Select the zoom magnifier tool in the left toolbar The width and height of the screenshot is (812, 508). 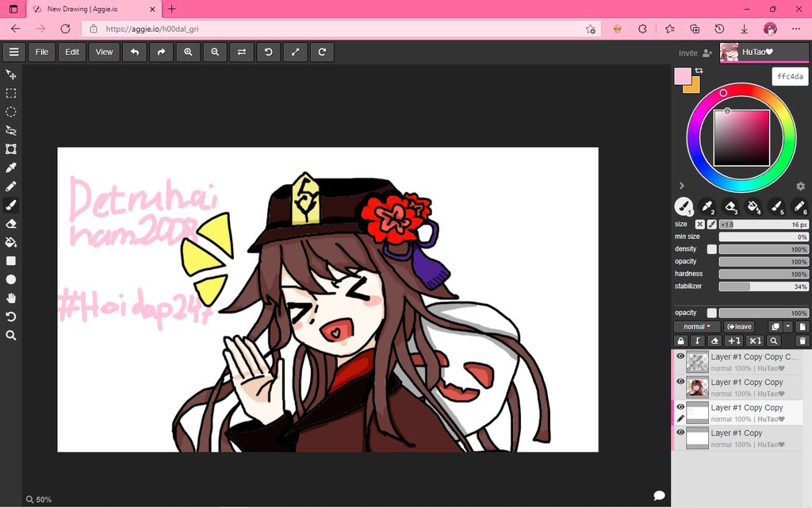click(11, 336)
